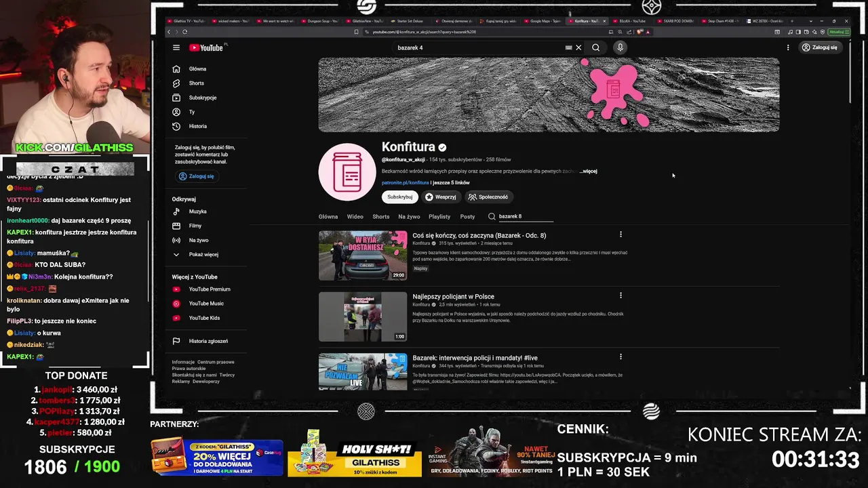
Task: Click Prawa autorskie footer link
Action: pos(189,368)
